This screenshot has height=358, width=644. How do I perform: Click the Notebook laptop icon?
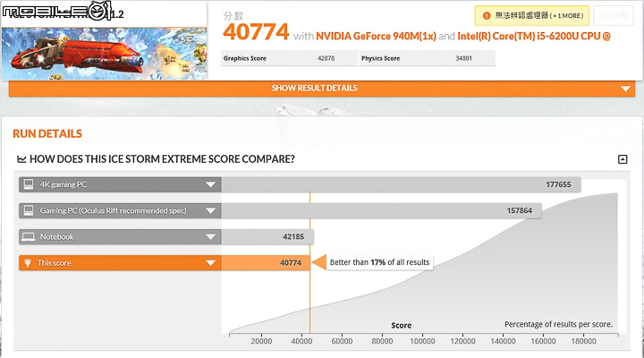click(x=29, y=237)
